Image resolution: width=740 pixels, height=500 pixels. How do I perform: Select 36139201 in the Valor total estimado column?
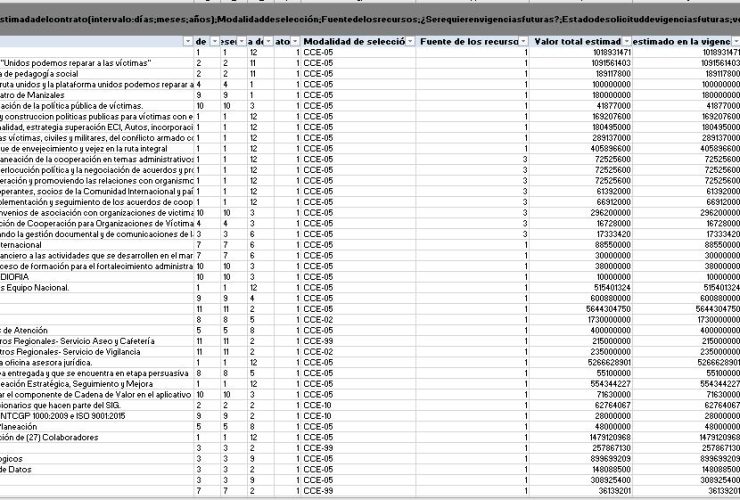point(580,491)
